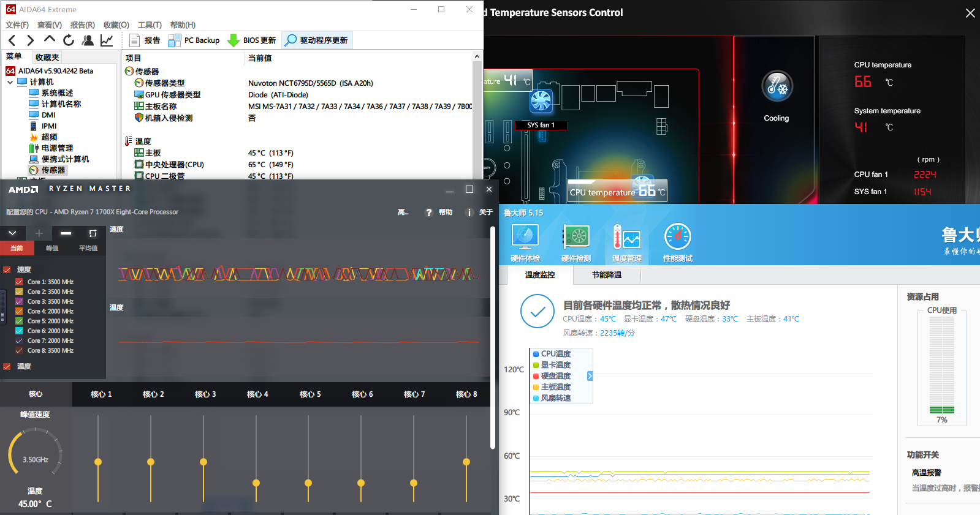The image size is (980, 515).
Task: Open 性能测试 performance test icon
Action: tap(677, 236)
